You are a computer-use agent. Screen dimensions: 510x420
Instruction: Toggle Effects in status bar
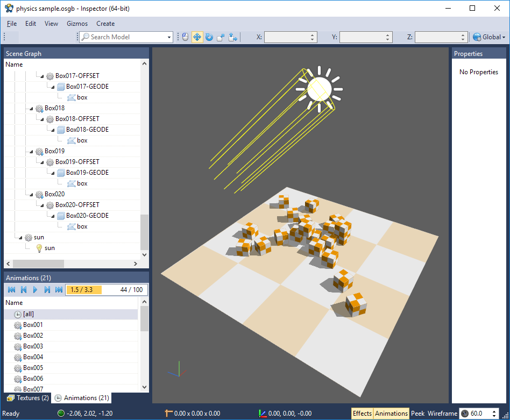[362, 414]
